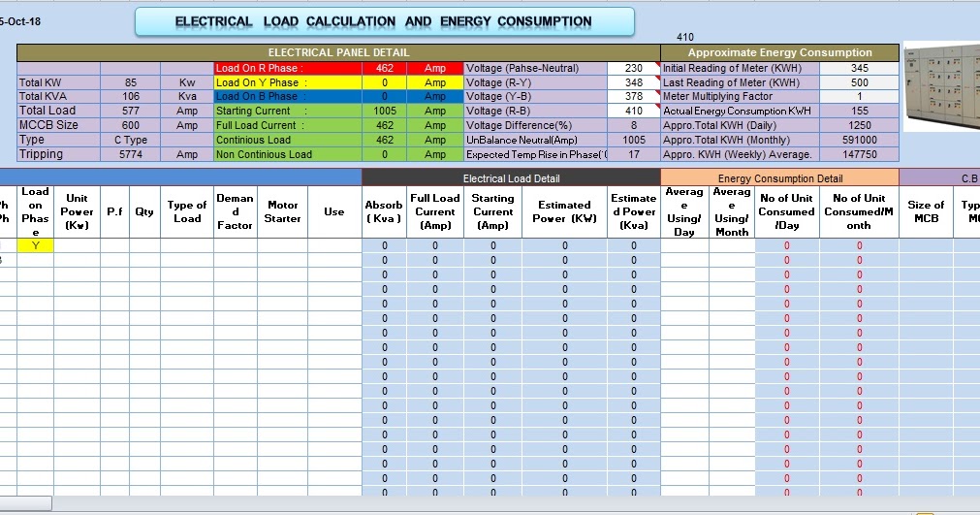Select the Estimated Power (Kva) column header
The width and height of the screenshot is (980, 515).
(x=634, y=211)
